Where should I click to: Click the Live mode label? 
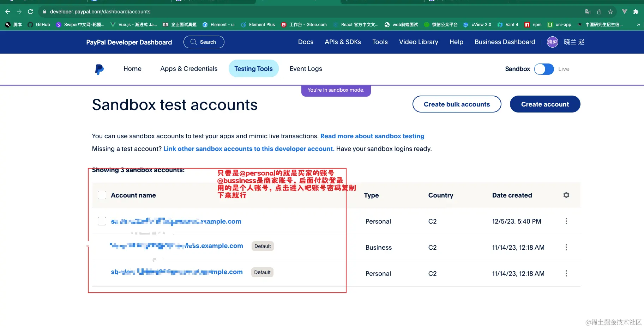pos(564,69)
